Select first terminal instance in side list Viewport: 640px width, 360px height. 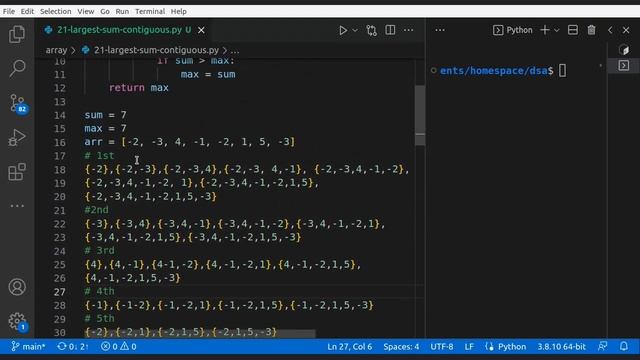pos(624,50)
